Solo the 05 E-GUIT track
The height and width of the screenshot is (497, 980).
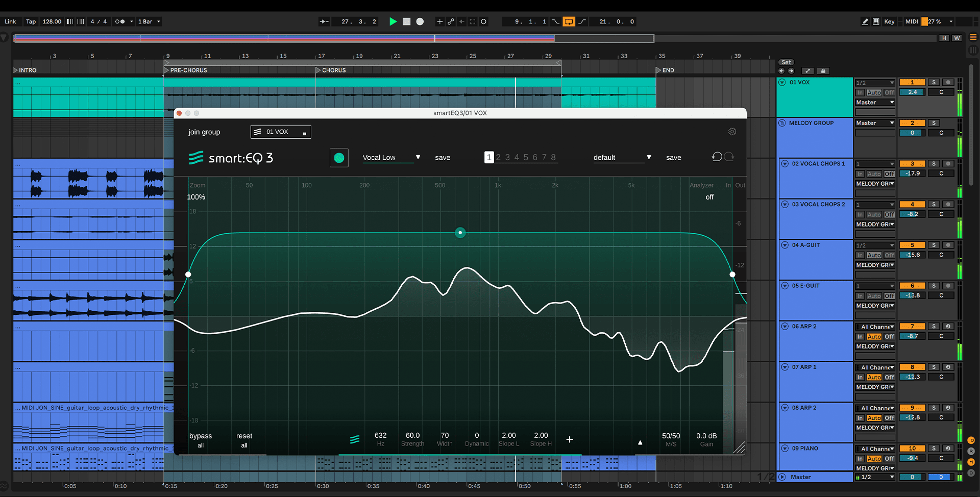point(934,286)
